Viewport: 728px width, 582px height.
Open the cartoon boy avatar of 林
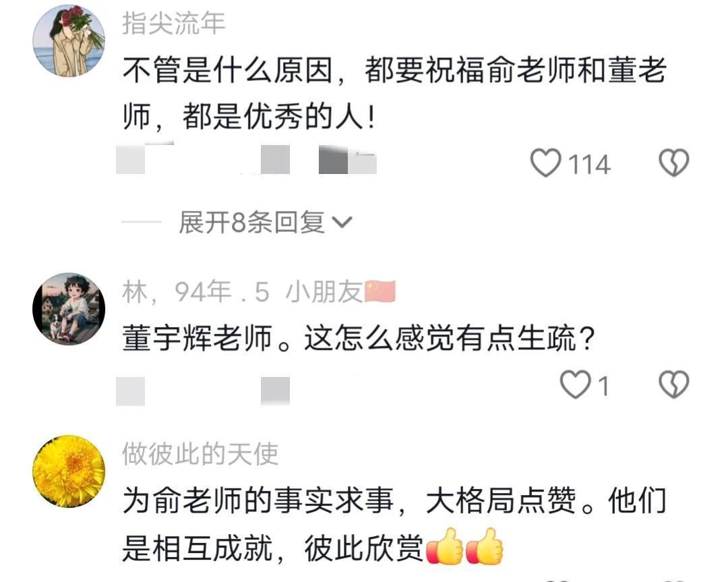click(x=69, y=309)
